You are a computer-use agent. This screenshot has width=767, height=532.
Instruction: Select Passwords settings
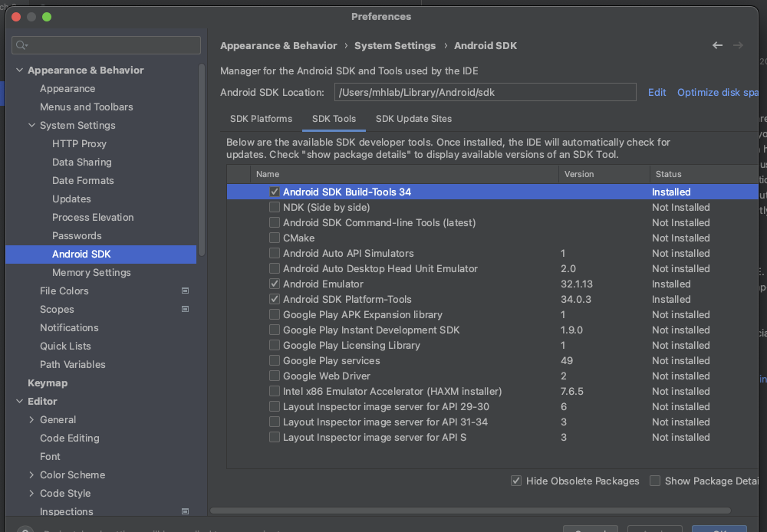coord(77,235)
